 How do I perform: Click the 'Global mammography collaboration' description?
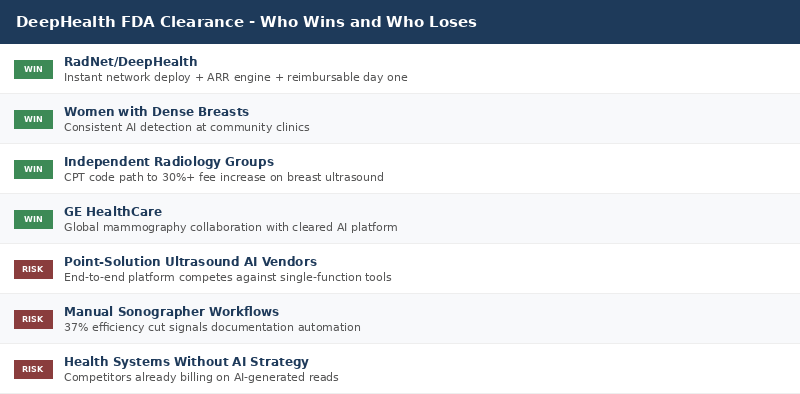click(231, 228)
